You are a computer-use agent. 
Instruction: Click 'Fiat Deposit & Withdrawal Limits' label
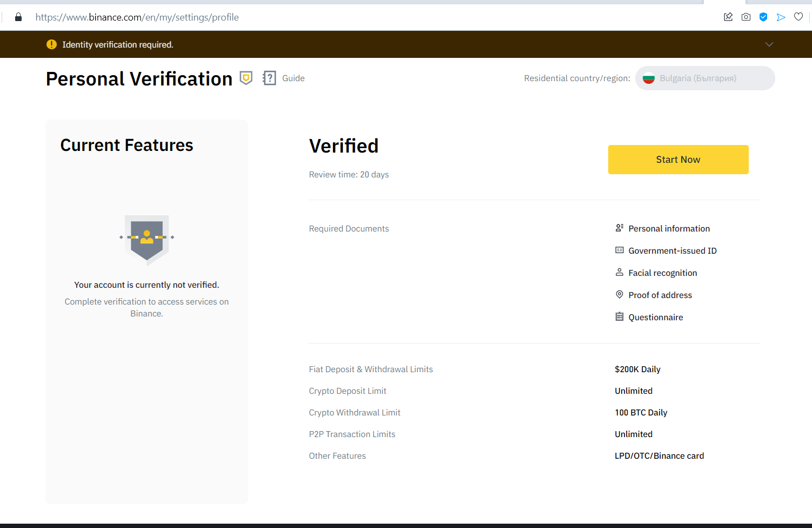371,369
